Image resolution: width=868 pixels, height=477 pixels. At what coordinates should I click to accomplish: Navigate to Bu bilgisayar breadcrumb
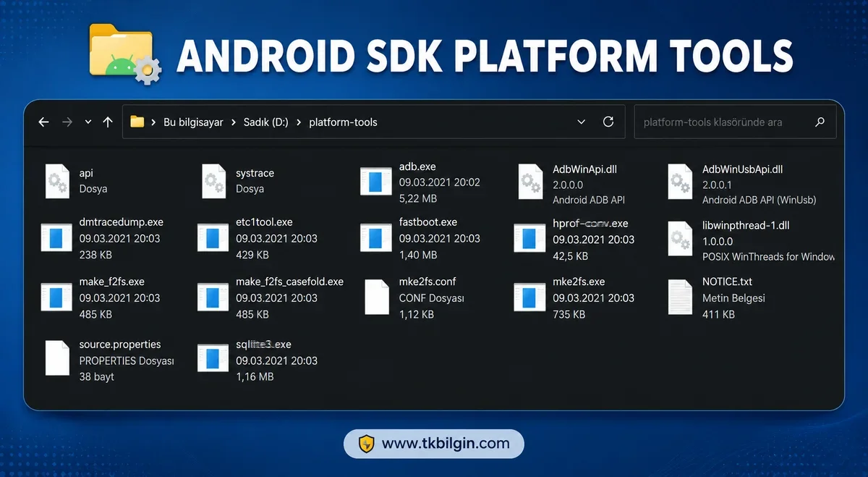click(193, 122)
